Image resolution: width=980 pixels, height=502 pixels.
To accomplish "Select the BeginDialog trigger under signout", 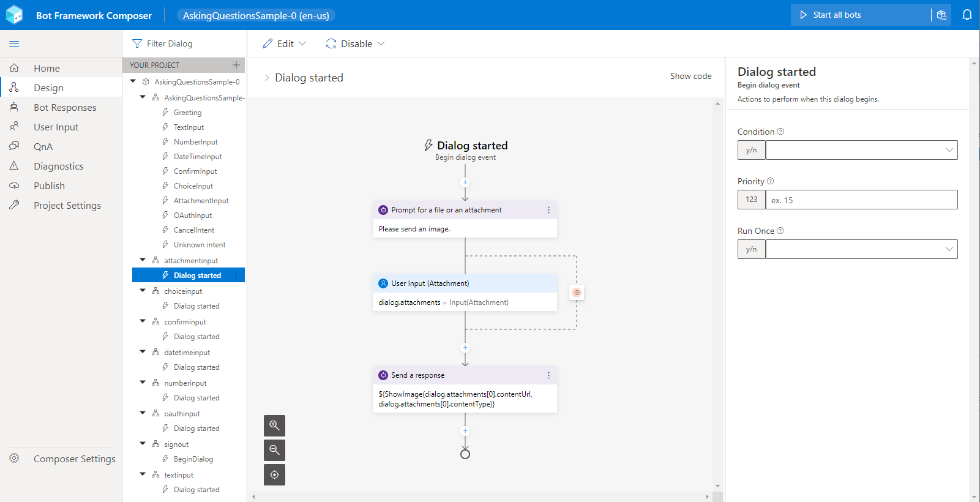I will point(193,459).
